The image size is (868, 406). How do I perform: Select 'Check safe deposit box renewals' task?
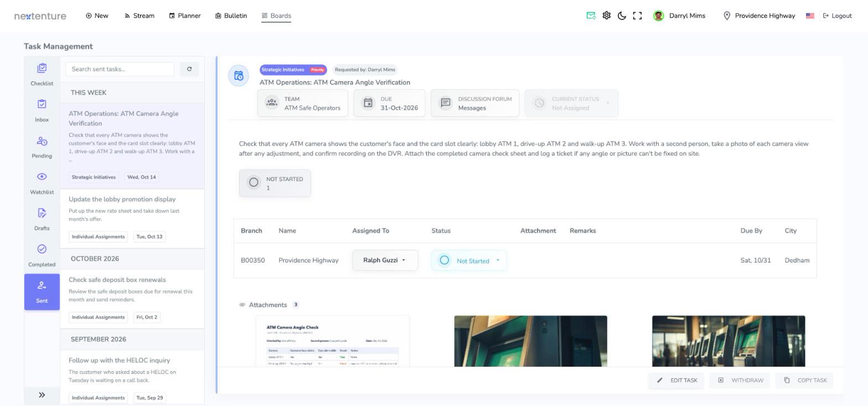click(132, 299)
